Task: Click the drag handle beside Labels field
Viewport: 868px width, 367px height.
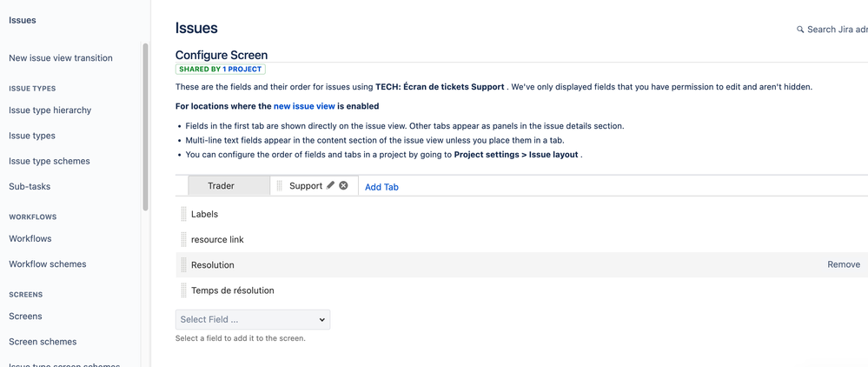Action: (x=184, y=214)
